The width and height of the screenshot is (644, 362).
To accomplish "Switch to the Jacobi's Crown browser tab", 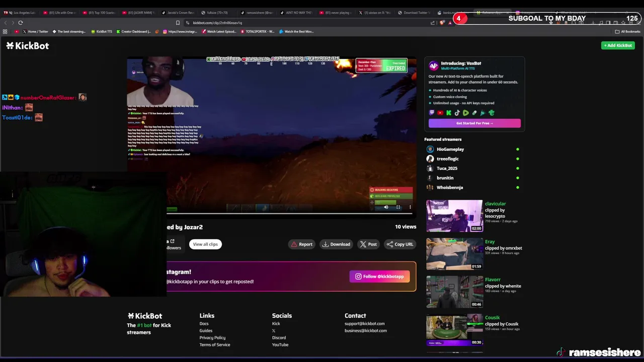I will [x=178, y=13].
